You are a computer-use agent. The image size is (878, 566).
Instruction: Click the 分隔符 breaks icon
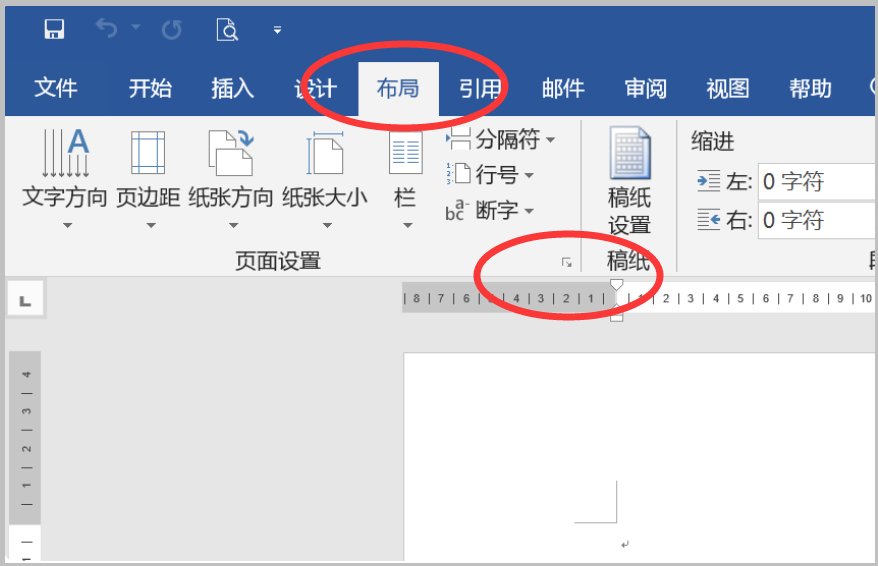459,139
